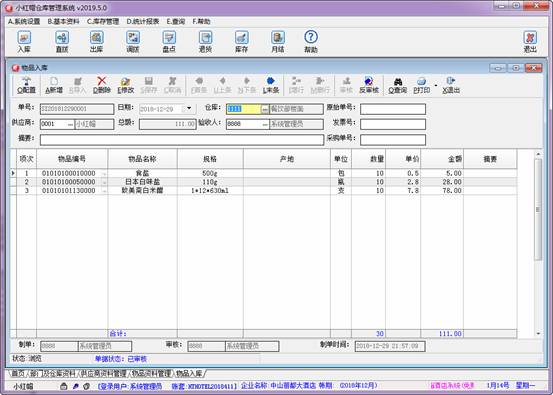Open the D.统计报表 menu

click(143, 22)
